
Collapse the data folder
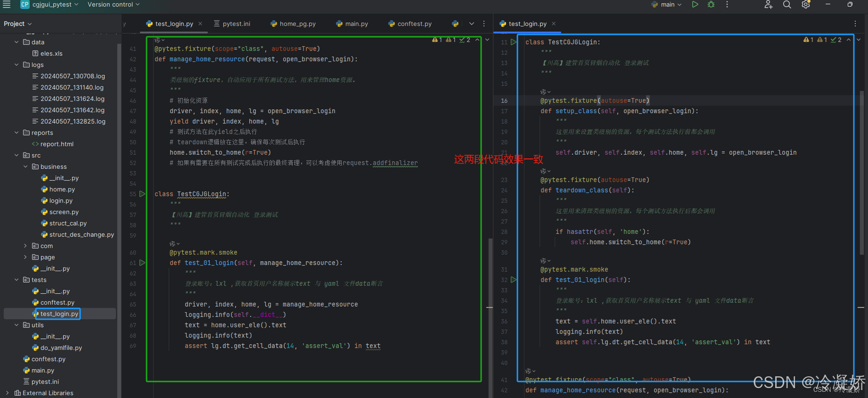(x=16, y=42)
